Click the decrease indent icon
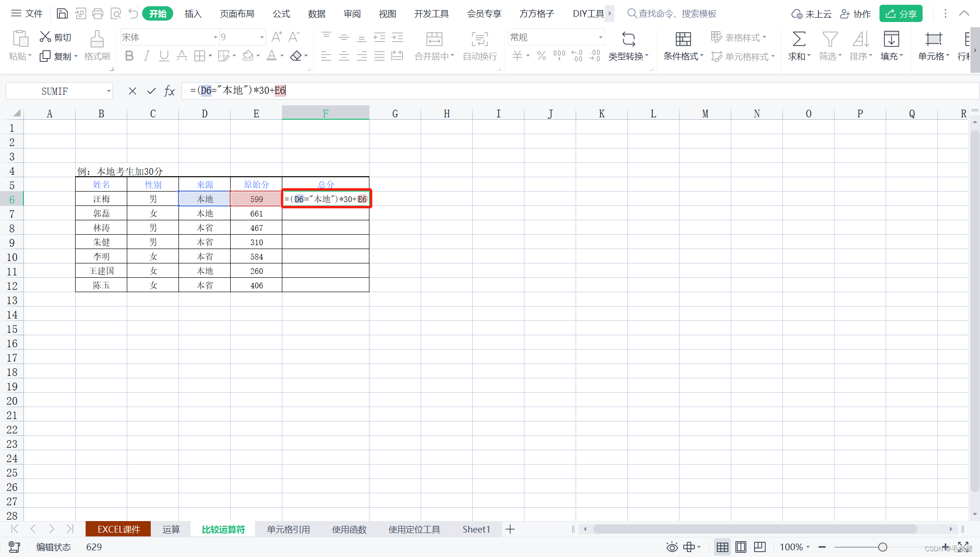Image resolution: width=980 pixels, height=557 pixels. [x=379, y=37]
